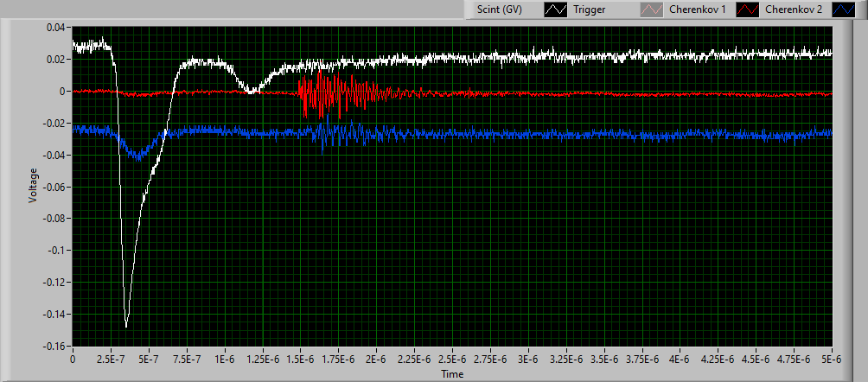Viewport: 868px width, 382px height.
Task: Click the Voltage axis label
Action: (33, 185)
